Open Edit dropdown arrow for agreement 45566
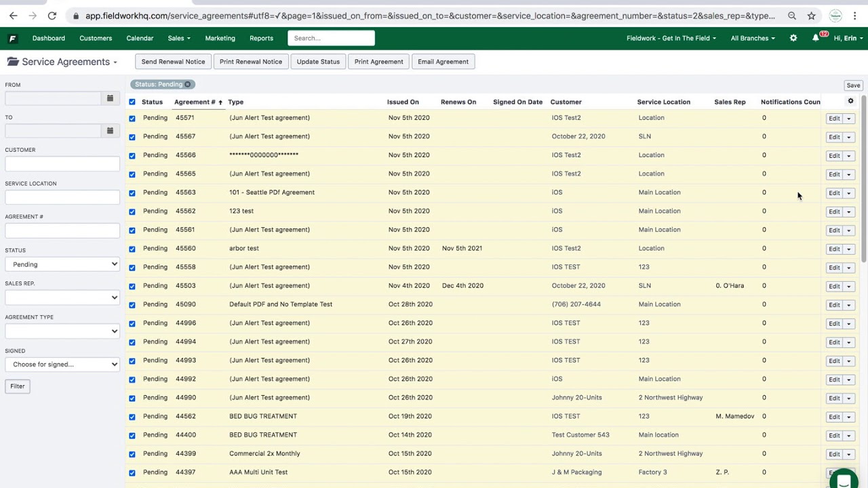868x488 pixels. tap(848, 156)
